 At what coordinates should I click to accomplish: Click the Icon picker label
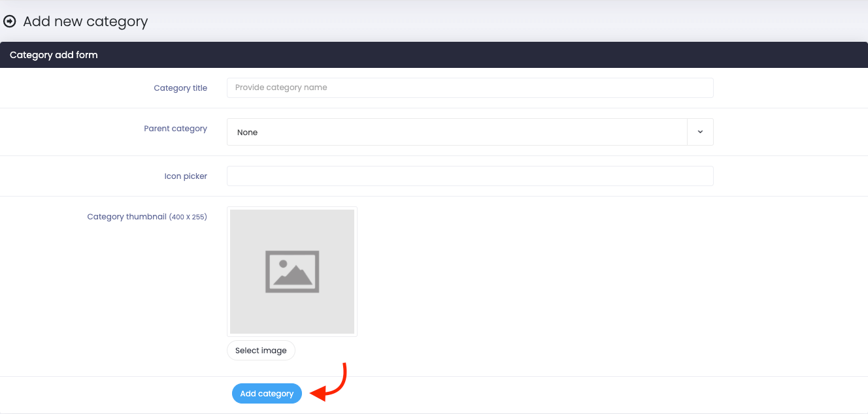point(186,176)
